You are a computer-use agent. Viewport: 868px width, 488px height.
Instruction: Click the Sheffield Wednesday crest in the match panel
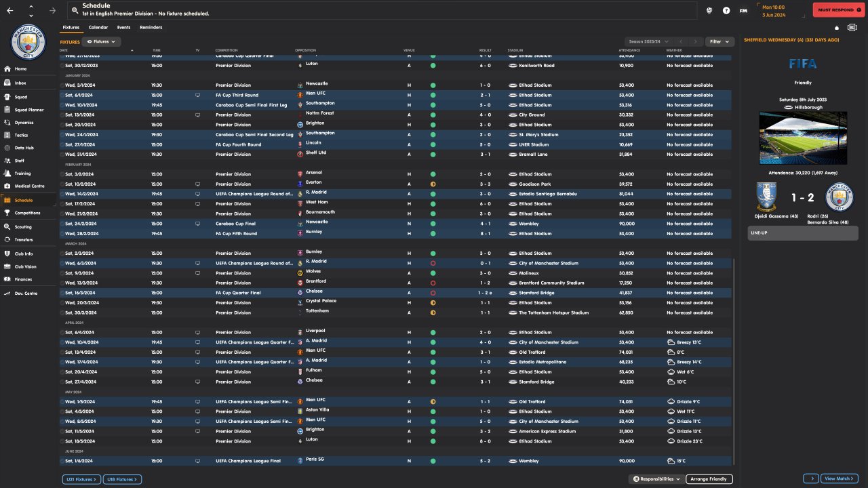point(767,197)
